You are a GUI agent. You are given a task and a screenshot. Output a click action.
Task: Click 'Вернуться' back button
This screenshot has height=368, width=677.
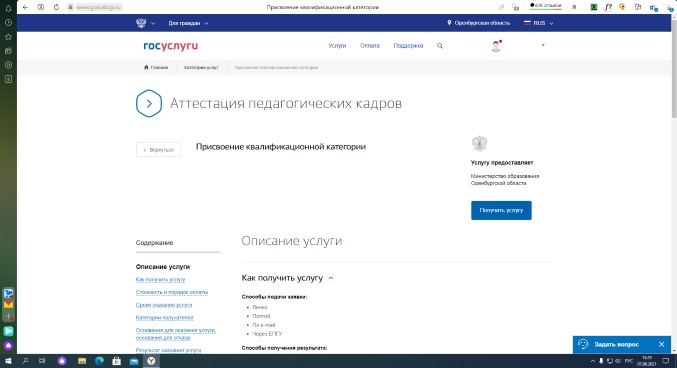[x=158, y=150]
